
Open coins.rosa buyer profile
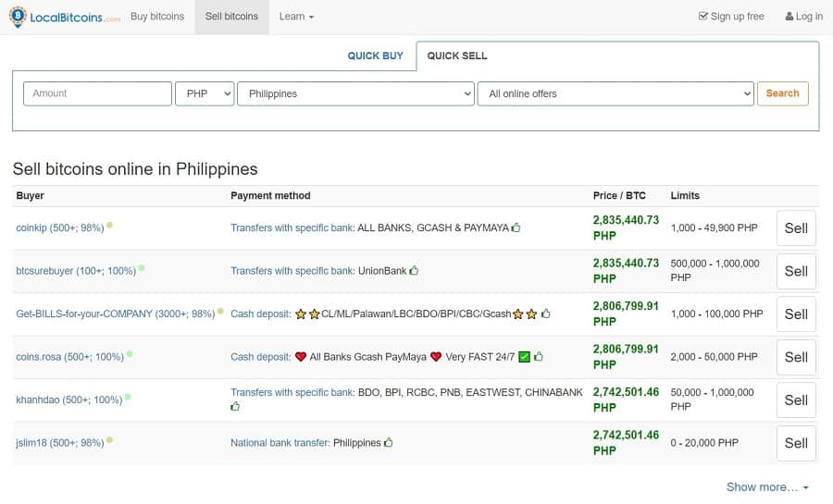[x=69, y=357]
